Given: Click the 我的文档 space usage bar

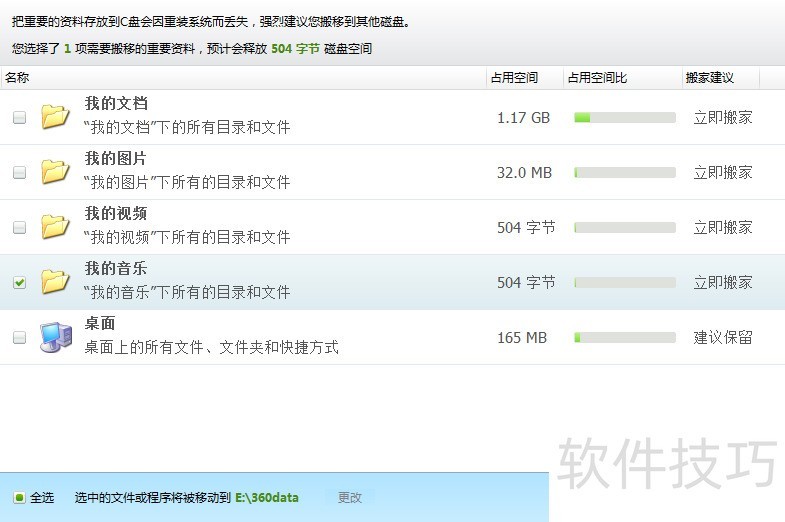Looking at the screenshot, I should pos(625,118).
